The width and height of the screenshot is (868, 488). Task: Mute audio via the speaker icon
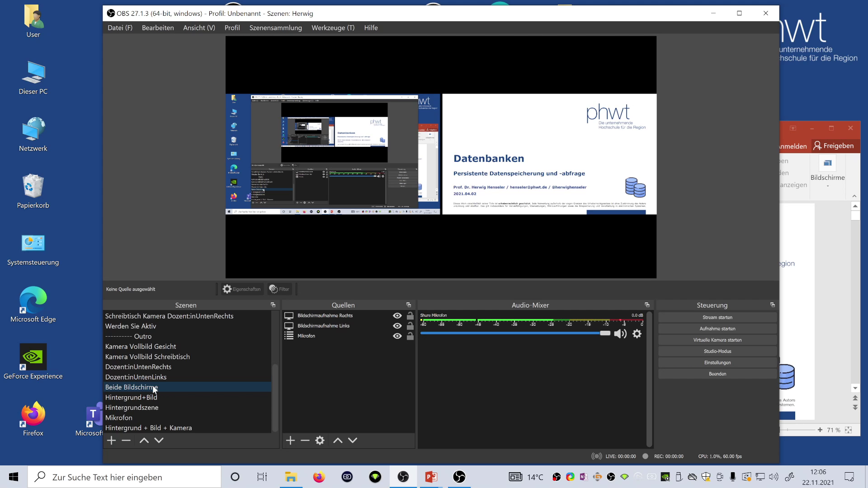tap(620, 333)
